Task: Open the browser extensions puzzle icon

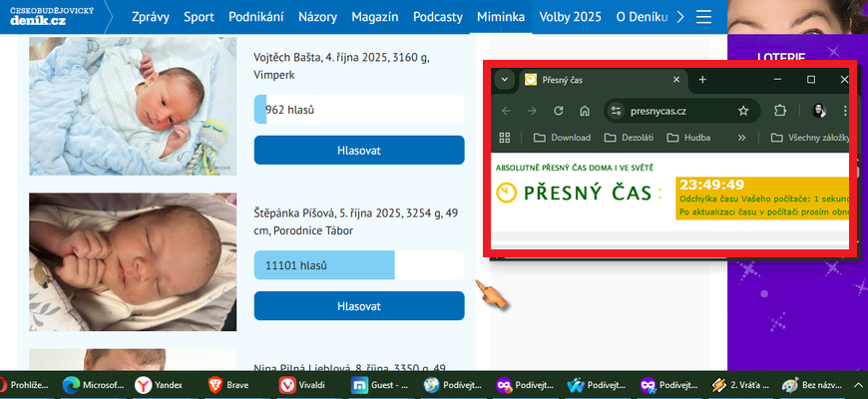Action: 781,111
